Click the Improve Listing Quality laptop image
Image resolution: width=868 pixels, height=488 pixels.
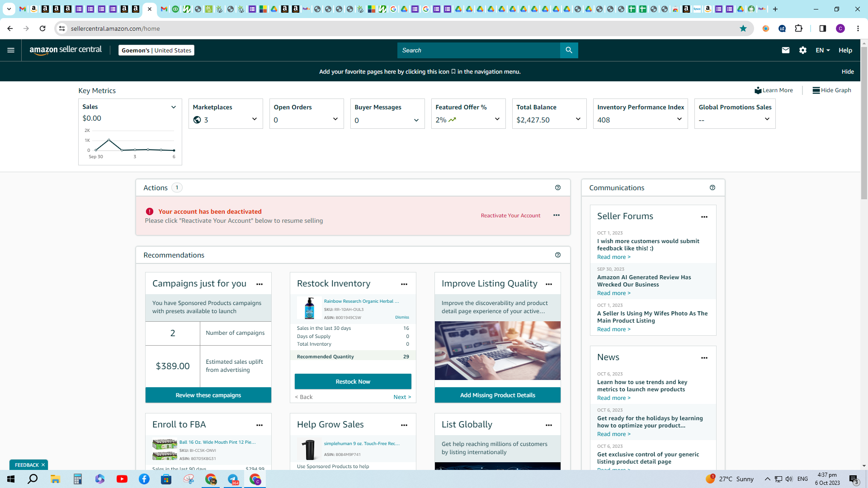(498, 351)
